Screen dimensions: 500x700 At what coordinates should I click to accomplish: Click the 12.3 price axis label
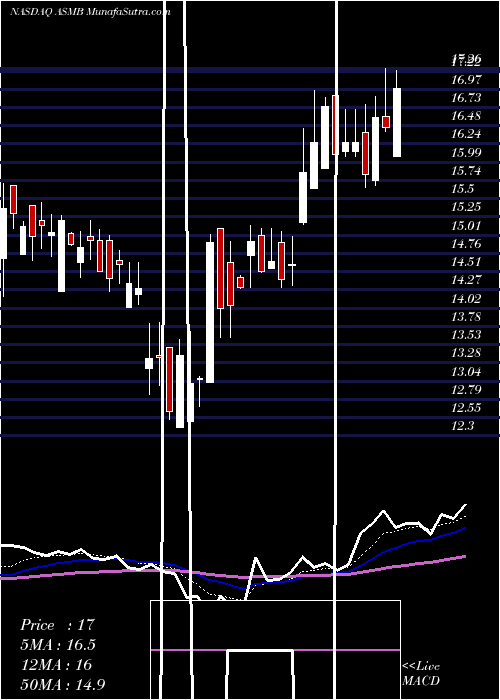[463, 426]
